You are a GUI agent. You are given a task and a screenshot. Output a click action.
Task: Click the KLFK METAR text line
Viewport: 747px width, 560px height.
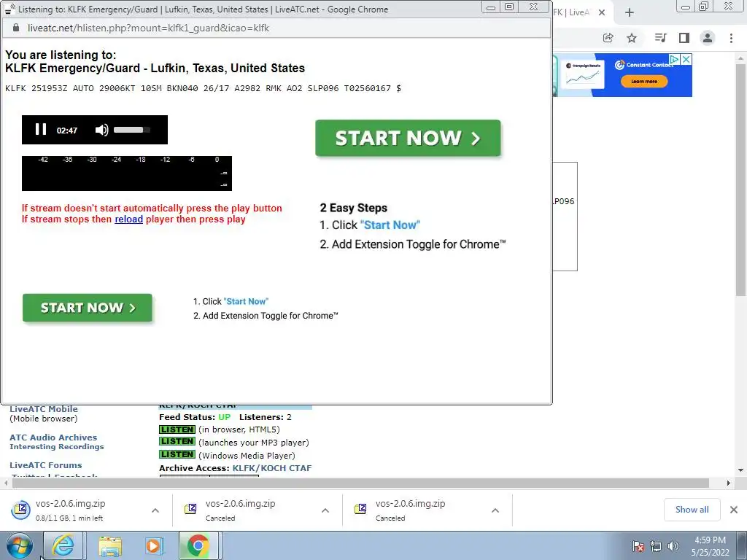pos(203,88)
